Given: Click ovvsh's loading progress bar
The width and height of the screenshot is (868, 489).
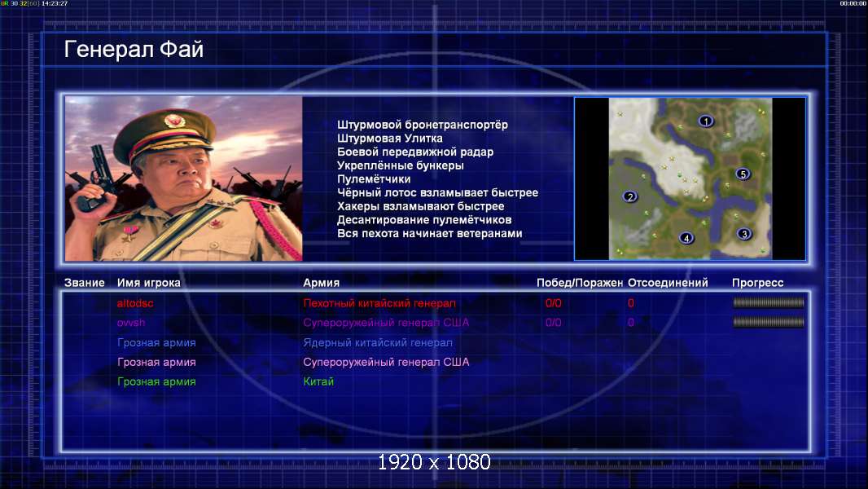Looking at the screenshot, I should click(769, 322).
